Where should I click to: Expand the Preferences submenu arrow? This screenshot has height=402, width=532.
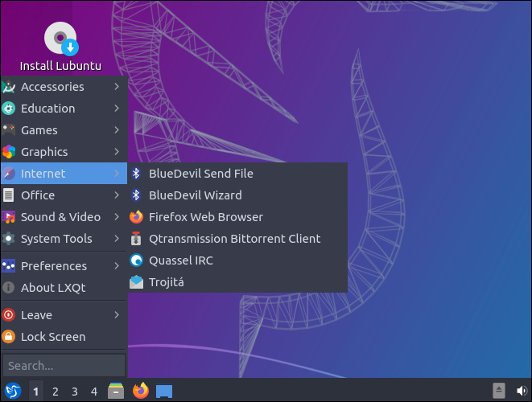coord(117,266)
